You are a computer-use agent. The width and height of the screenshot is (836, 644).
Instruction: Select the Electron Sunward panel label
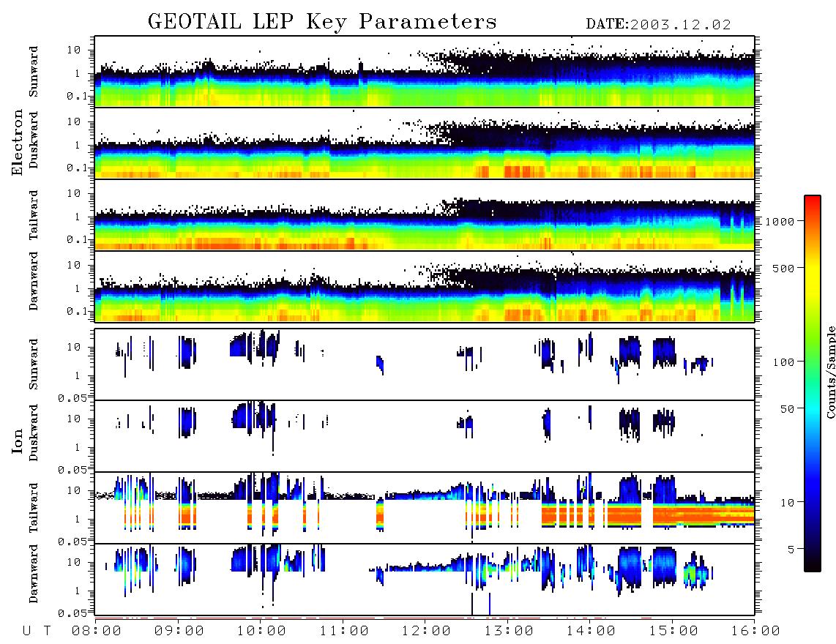(34, 72)
